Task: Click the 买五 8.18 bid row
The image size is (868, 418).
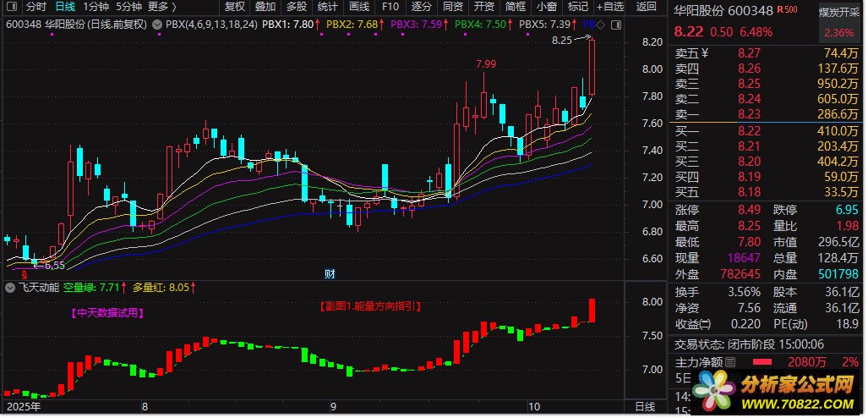Action: pyautogui.click(x=767, y=193)
